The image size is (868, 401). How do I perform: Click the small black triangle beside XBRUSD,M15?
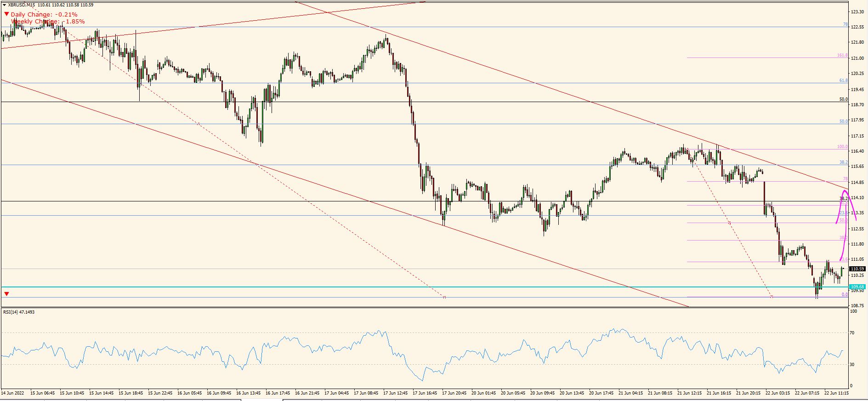pyautogui.click(x=5, y=5)
